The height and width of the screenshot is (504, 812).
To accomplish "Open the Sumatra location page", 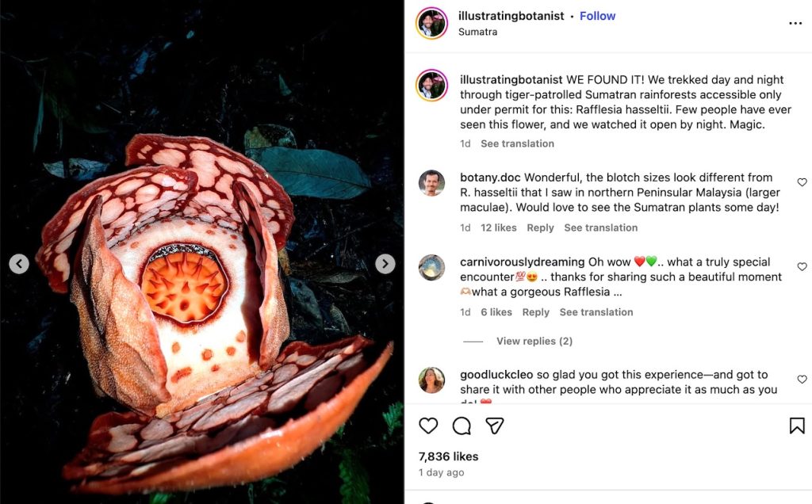I will 479,32.
